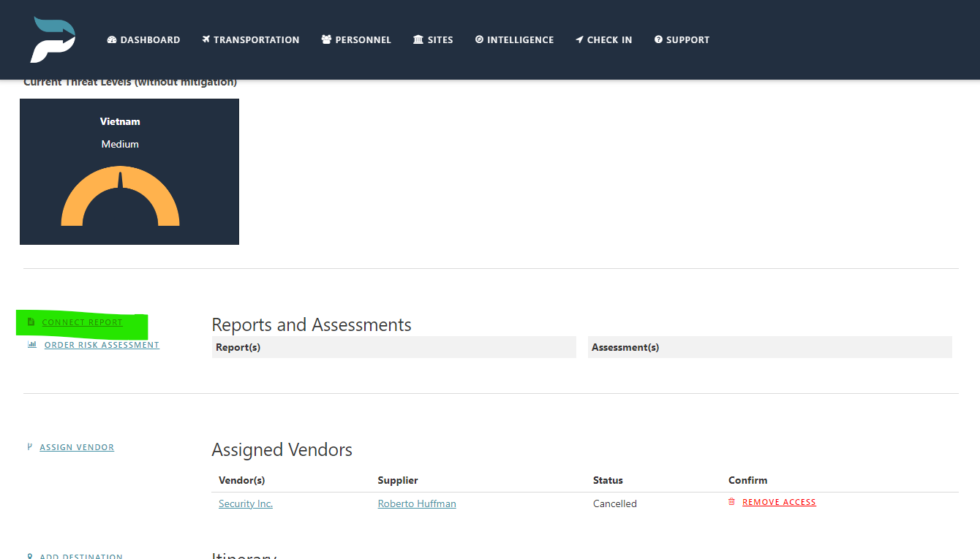Click the Assessment(s) column header
Screen dimensions: 980x559
point(770,347)
